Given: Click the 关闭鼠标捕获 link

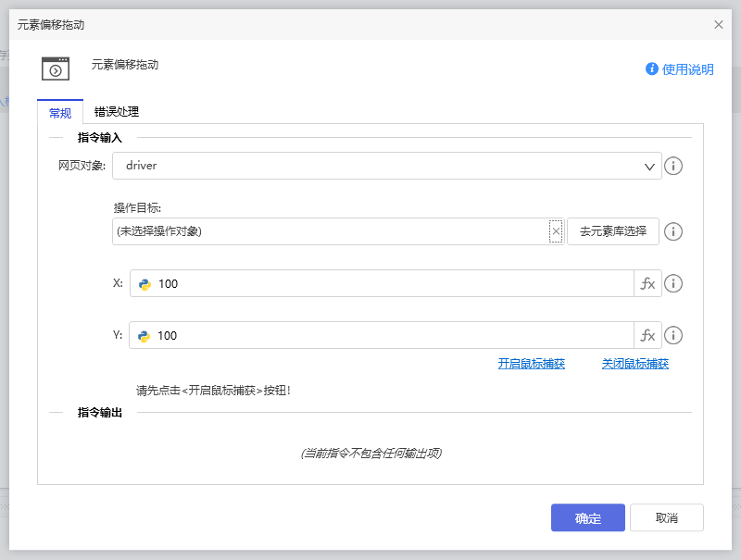Looking at the screenshot, I should [x=634, y=364].
